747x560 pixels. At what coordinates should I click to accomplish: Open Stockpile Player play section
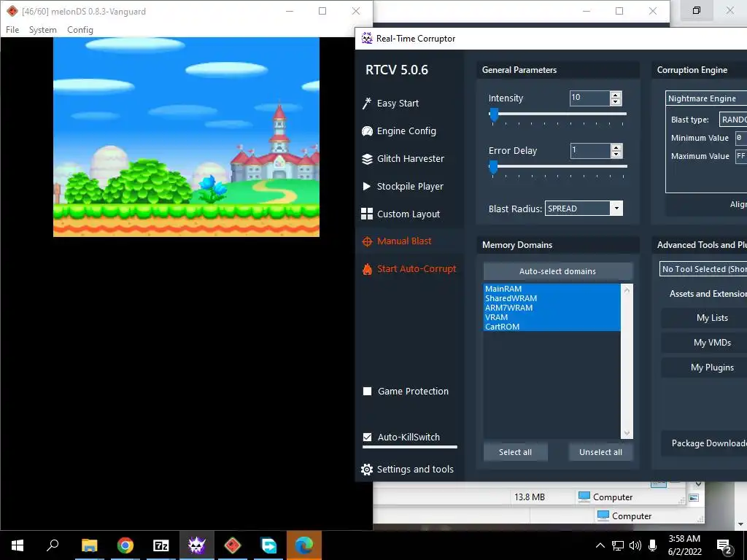point(403,186)
